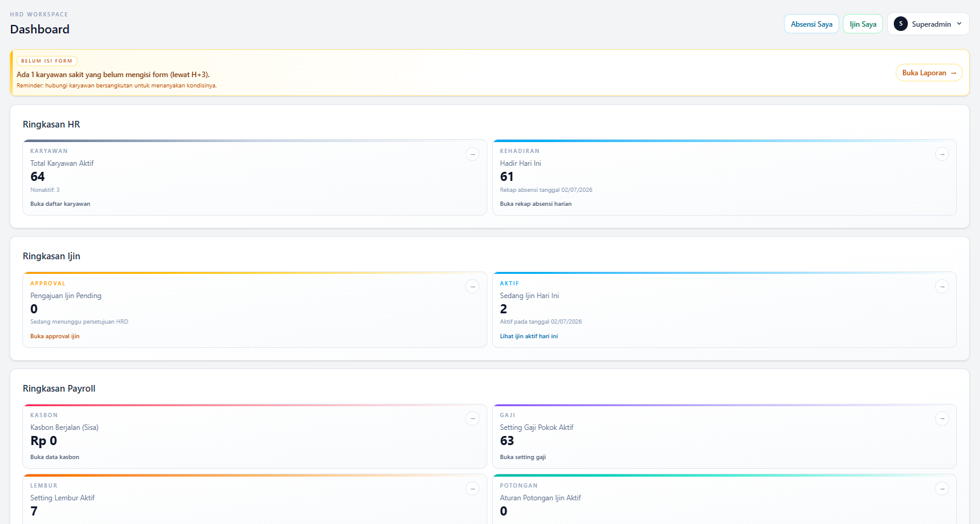Open Buka daftar karyawan link
980x524 pixels.
[x=60, y=204]
